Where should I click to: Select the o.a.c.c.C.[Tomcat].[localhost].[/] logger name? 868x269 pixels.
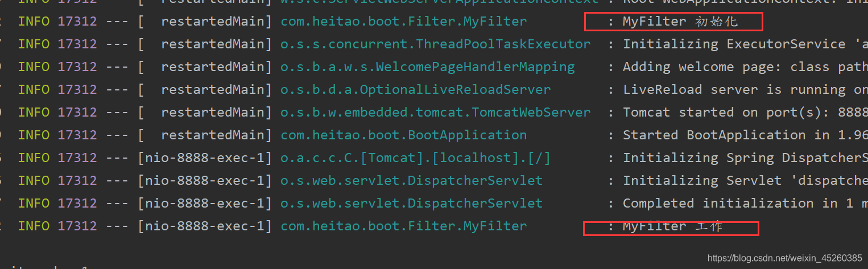(x=416, y=158)
